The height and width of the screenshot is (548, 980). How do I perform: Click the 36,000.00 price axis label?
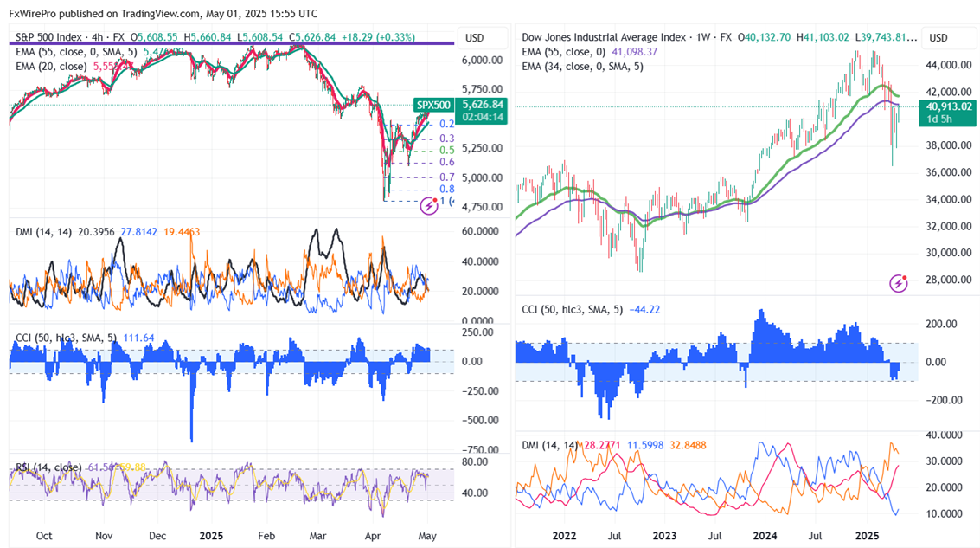[949, 172]
